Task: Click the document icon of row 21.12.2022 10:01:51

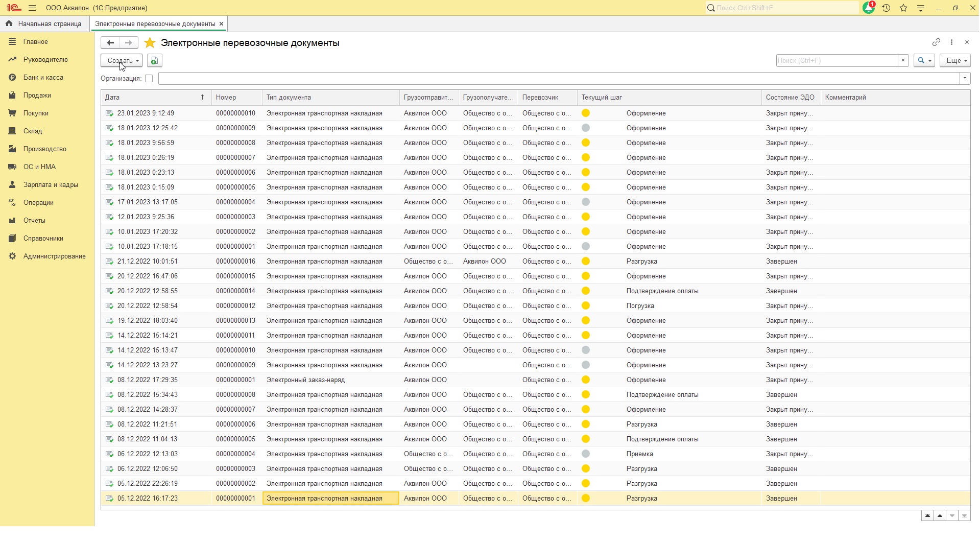Action: click(109, 262)
